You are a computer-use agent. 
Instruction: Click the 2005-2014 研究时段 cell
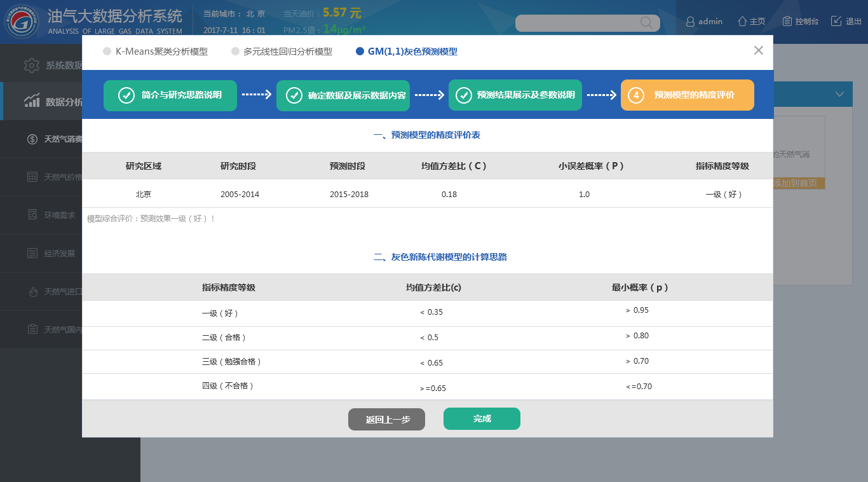click(x=240, y=195)
